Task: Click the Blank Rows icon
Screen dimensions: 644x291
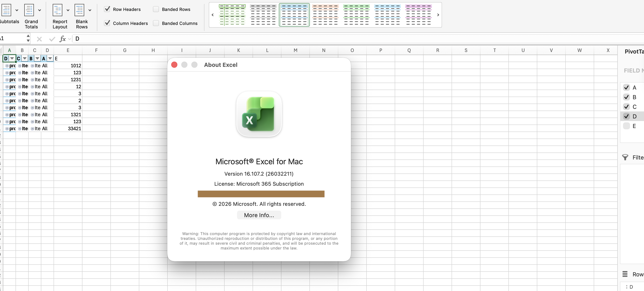Action: (x=79, y=10)
